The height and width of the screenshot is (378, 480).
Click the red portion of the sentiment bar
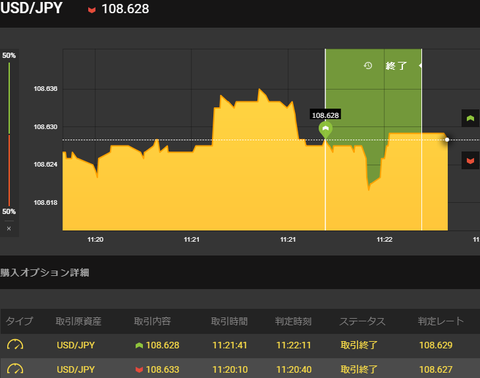point(9,170)
